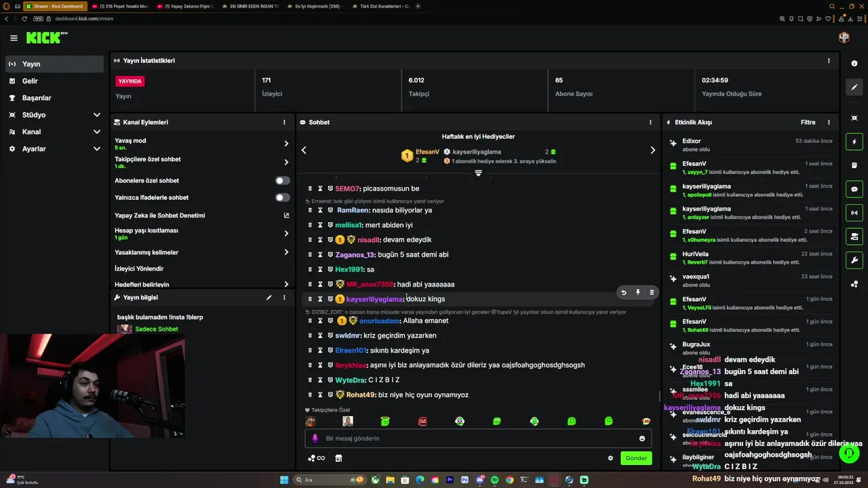Click the wrench icon in right sidebar

[x=854, y=260]
